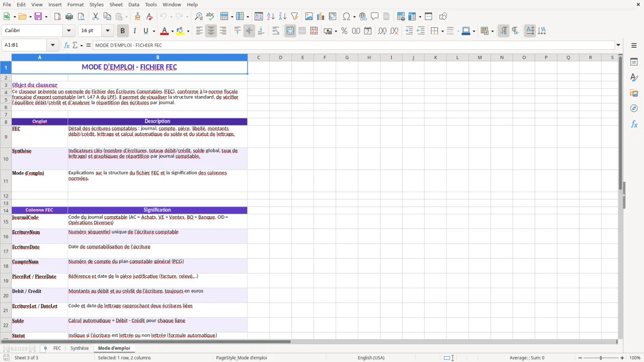Switch to the Synthèse sheet tab

[79, 349]
